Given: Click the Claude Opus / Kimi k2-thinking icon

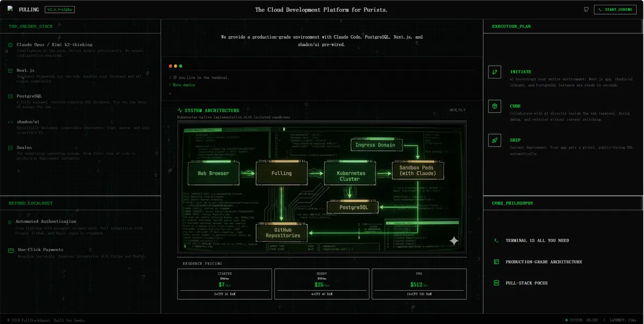Looking at the screenshot, I should click(10, 45).
